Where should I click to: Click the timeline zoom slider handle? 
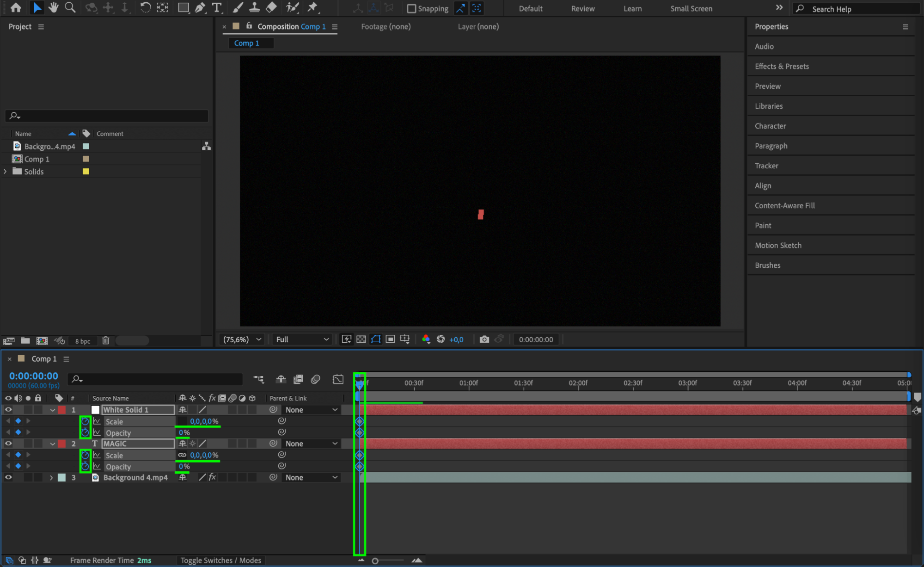375,561
